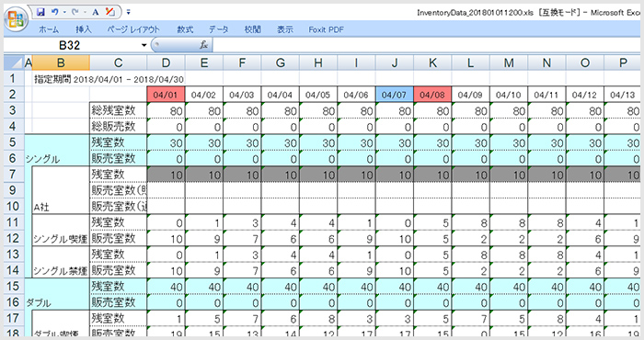The image size is (644, 340).
Task: Redo with the quick access arrow
Action: 75,12
